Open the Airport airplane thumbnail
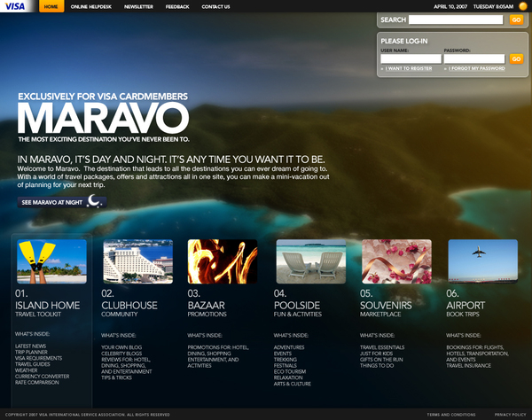This screenshot has width=532, height=420. [x=483, y=261]
